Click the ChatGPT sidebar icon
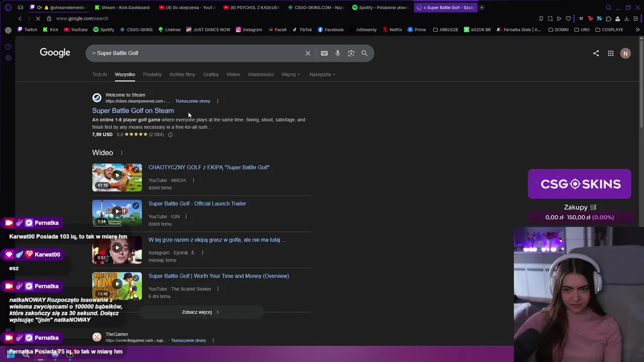Screen dimensions: 644x362 (8, 30)
